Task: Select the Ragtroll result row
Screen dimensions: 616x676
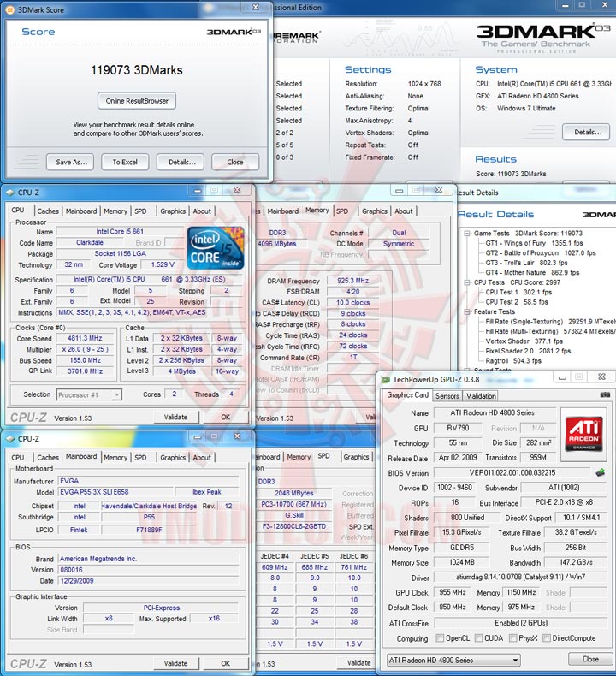Action: tap(513, 361)
